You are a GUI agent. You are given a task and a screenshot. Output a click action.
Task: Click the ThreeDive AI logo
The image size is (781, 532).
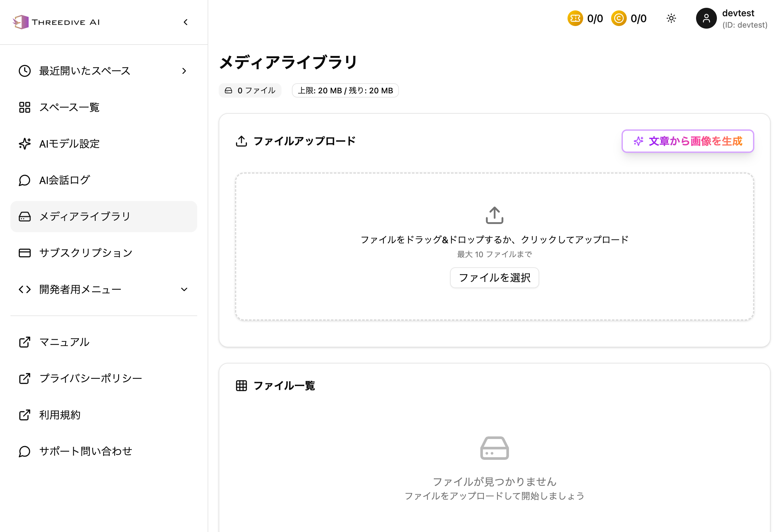pyautogui.click(x=56, y=22)
